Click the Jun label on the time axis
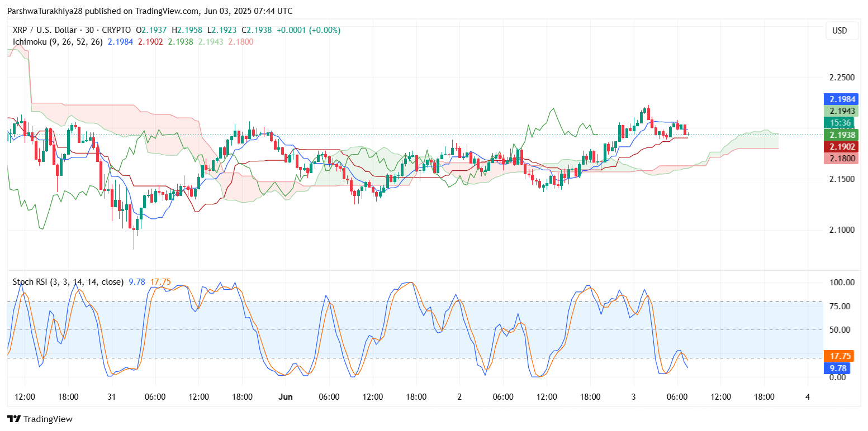 pos(286,396)
